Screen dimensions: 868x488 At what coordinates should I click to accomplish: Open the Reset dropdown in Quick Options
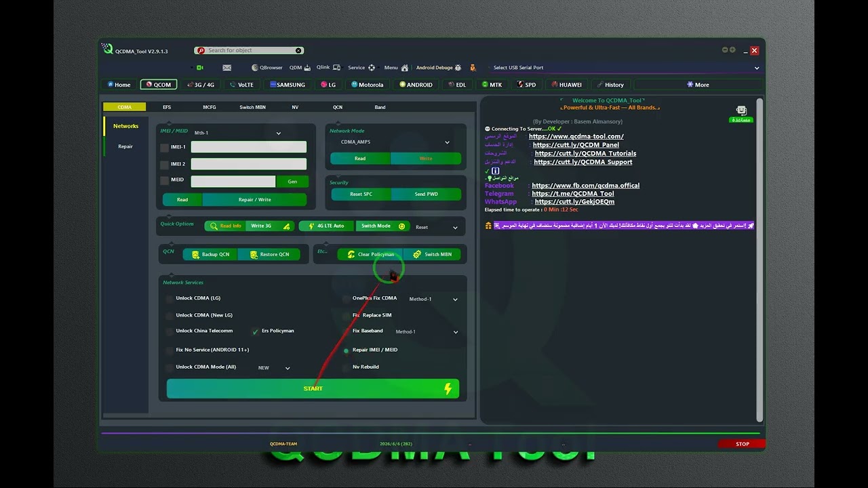click(437, 227)
